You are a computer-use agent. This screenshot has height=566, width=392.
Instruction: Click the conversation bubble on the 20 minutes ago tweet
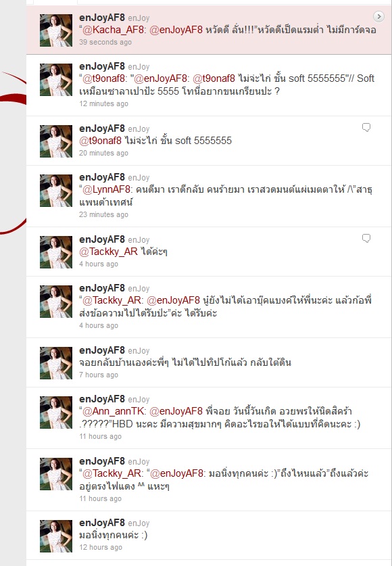pos(366,127)
